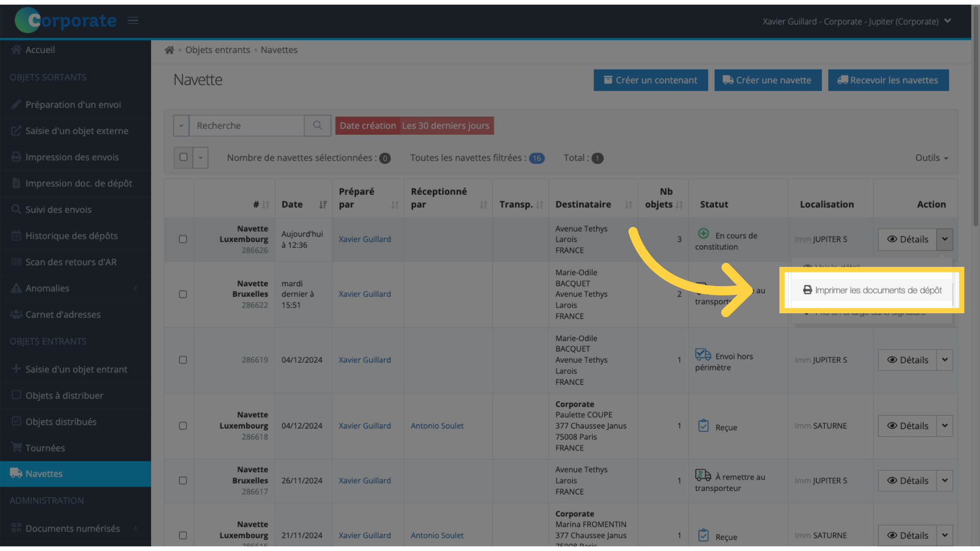Expand the 'Outils' dropdown menu
Screen dimensions: 980x551
click(x=932, y=158)
